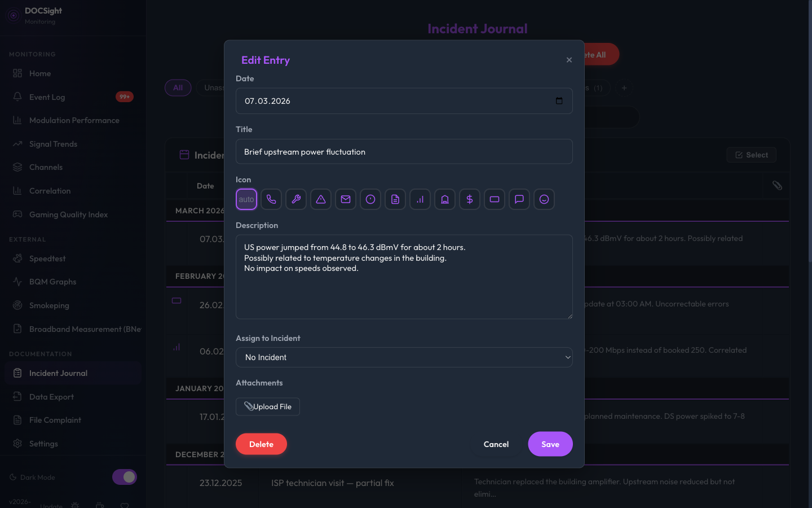This screenshot has height=508, width=812.
Task: Choose the smiley face icon
Action: click(544, 199)
